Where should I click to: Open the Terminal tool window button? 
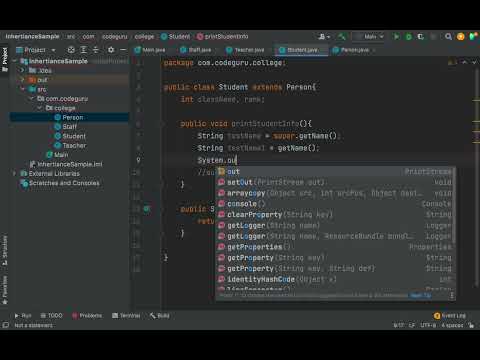[x=126, y=315]
